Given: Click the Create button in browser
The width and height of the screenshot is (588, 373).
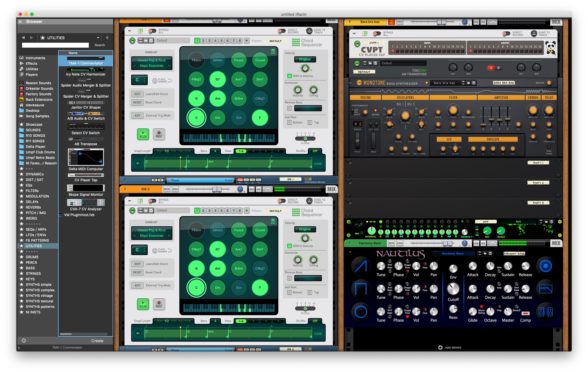Looking at the screenshot, I should [x=97, y=341].
